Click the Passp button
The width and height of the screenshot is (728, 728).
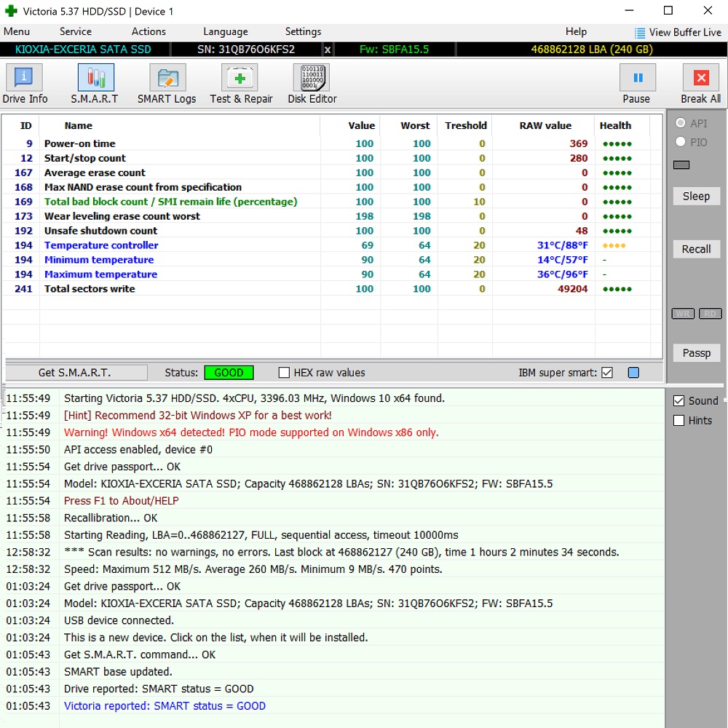coord(697,353)
